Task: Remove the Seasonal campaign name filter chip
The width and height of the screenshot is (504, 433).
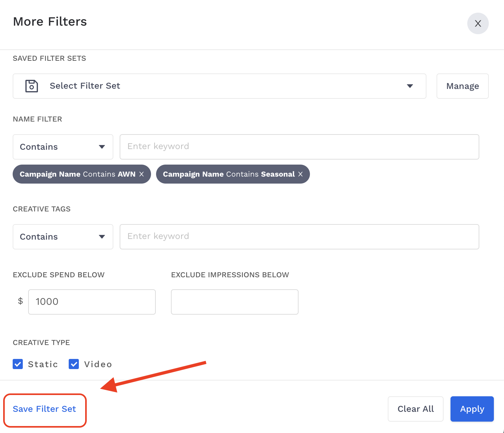Action: (x=300, y=174)
